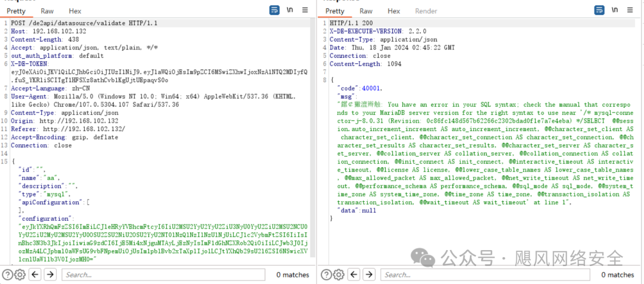Go to previous match in Request search
This screenshot has height=284, width=644.
coord(35,274)
